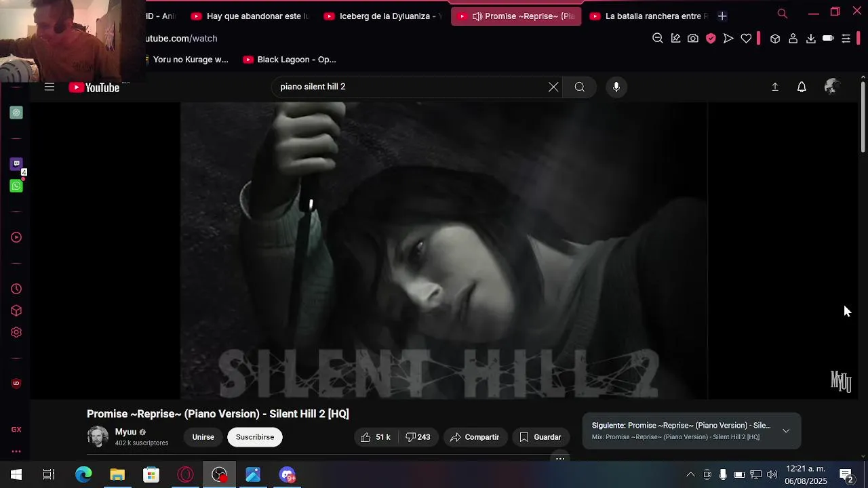Viewport: 868px width, 488px height.
Task: Open the sidebar Player icon
Action: [16, 237]
